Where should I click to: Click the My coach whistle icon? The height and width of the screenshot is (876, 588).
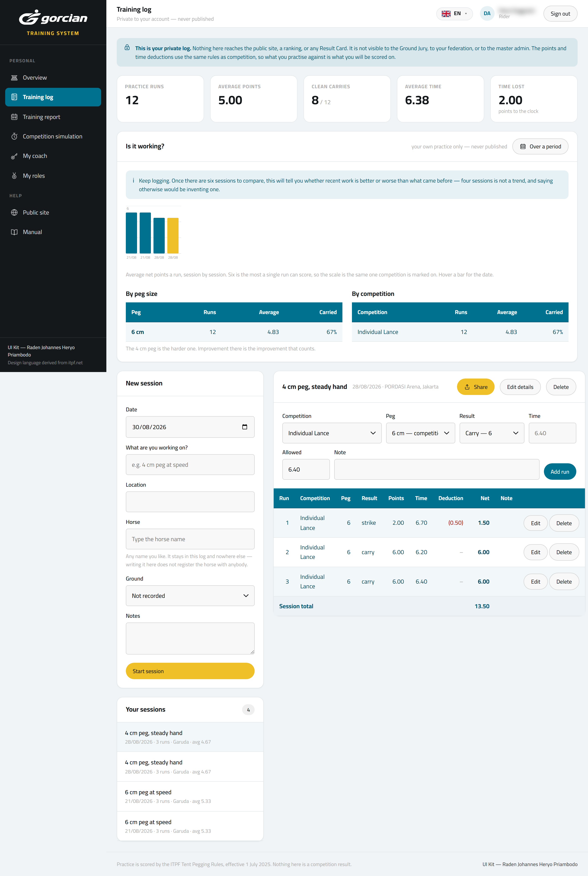(14, 156)
